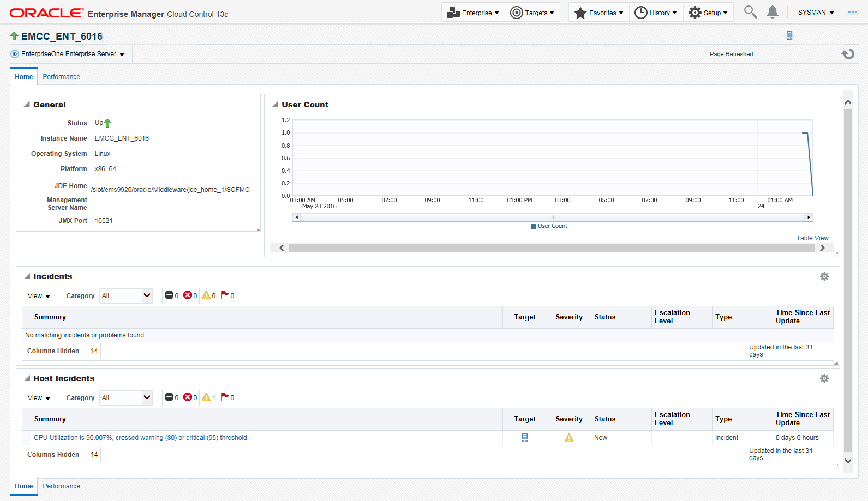Switch to the Performance tab at the top
The image size is (868, 501).
coord(61,77)
